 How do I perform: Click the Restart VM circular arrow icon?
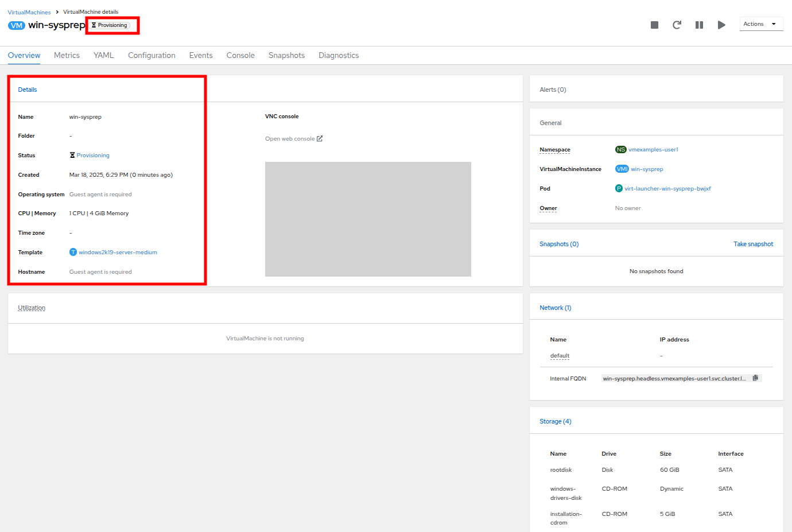click(677, 25)
